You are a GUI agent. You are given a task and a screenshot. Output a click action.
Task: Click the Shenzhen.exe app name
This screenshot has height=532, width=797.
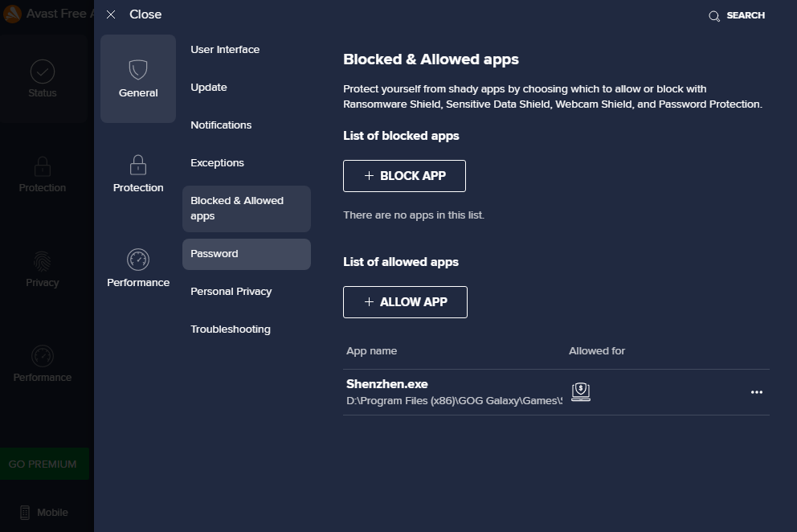point(386,384)
